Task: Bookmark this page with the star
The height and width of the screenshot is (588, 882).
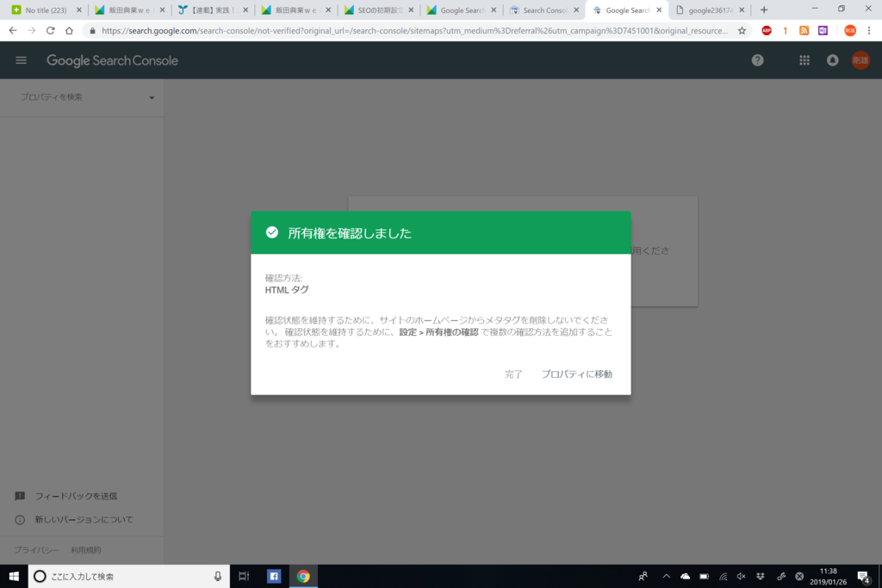Action: tap(742, 30)
